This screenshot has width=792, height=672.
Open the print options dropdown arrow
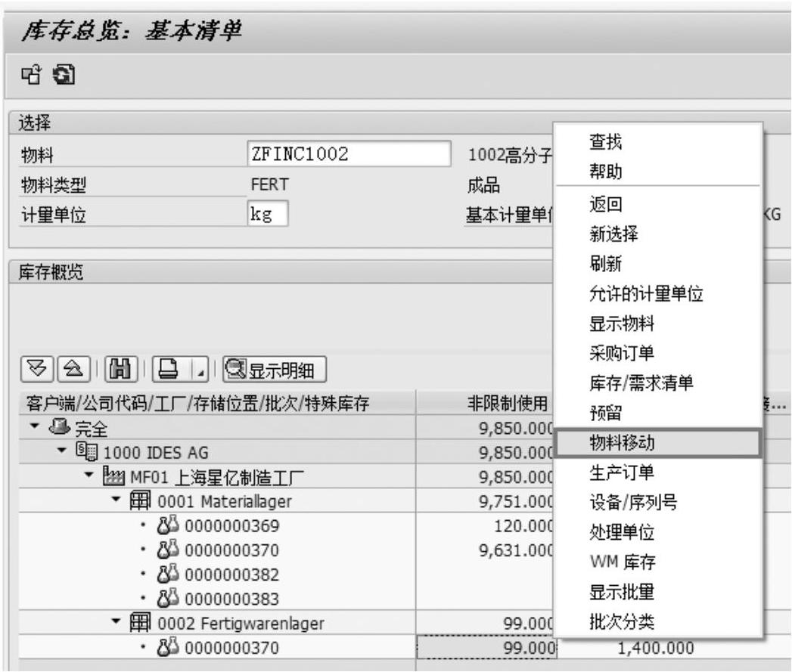tap(200, 369)
